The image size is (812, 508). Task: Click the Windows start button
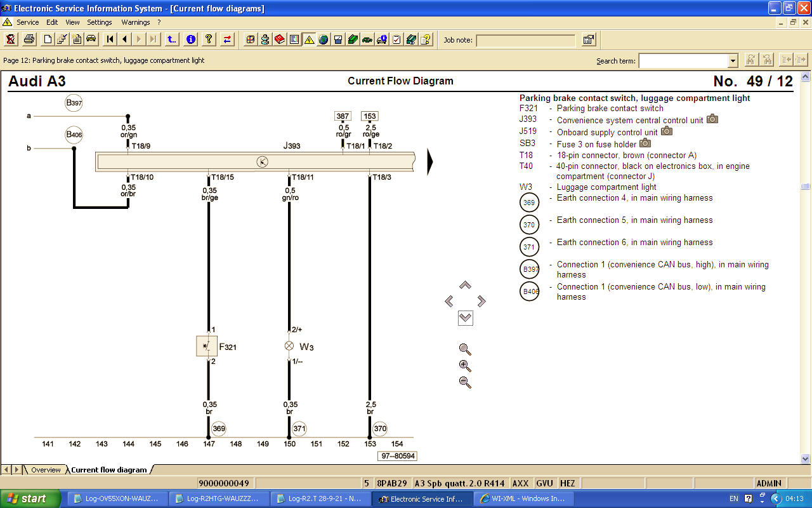click(30, 498)
